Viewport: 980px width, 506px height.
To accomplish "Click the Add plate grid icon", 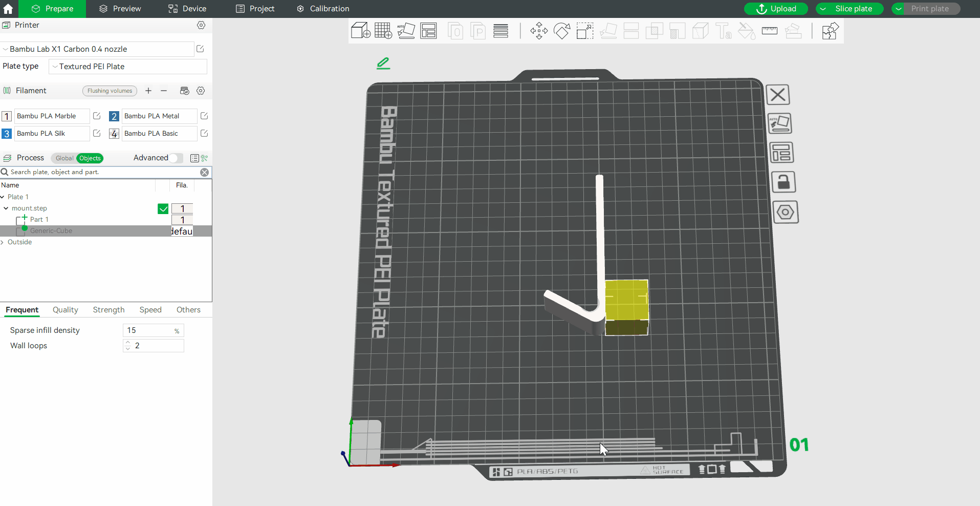I will [383, 31].
